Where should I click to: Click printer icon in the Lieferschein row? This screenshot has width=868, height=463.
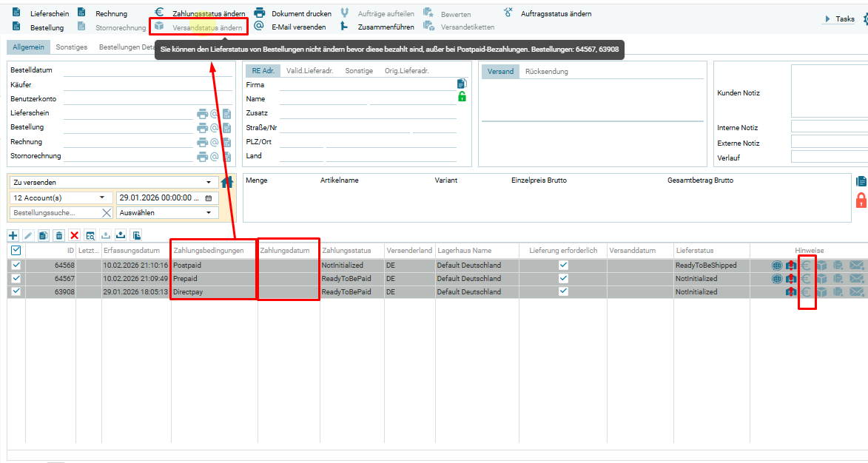(201, 114)
